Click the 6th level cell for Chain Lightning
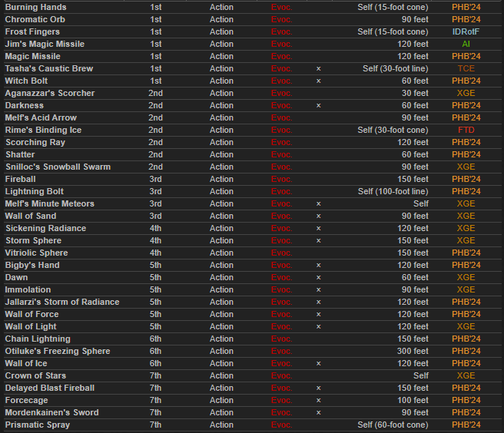504x433 pixels. pos(155,339)
